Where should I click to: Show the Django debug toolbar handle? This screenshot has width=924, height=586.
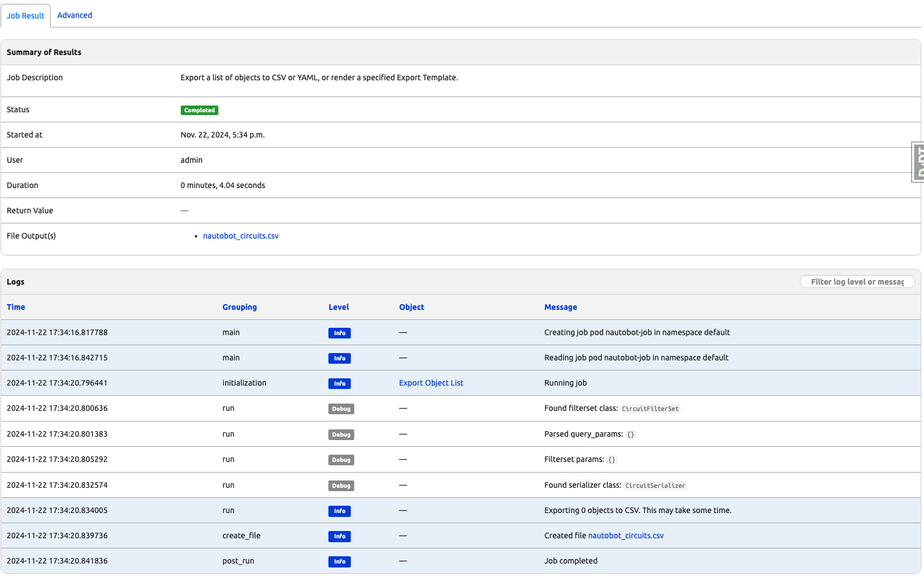point(918,162)
